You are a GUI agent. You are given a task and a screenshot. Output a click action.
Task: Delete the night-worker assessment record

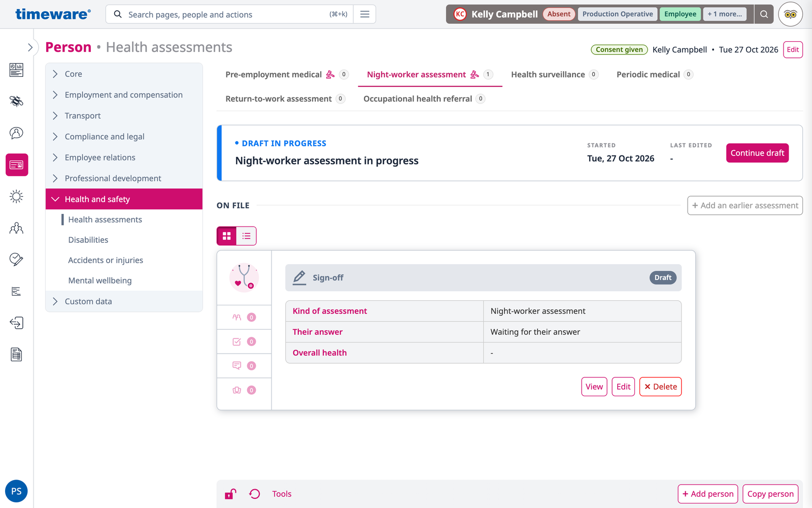pos(660,387)
